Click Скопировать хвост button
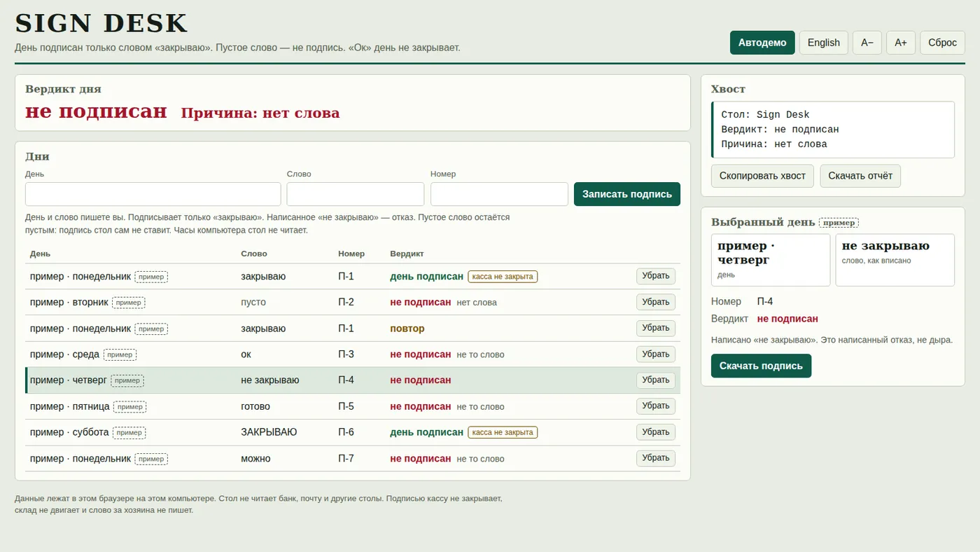The width and height of the screenshot is (980, 552). click(762, 176)
